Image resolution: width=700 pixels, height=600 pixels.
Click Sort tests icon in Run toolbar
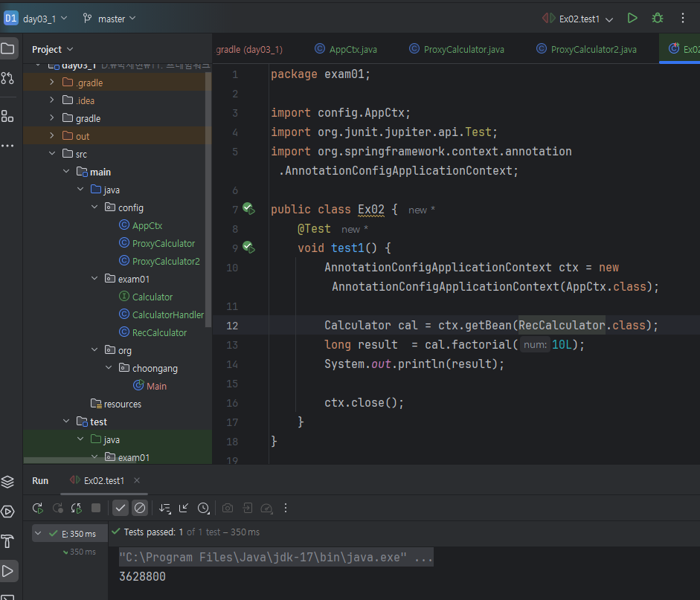pyautogui.click(x=164, y=508)
